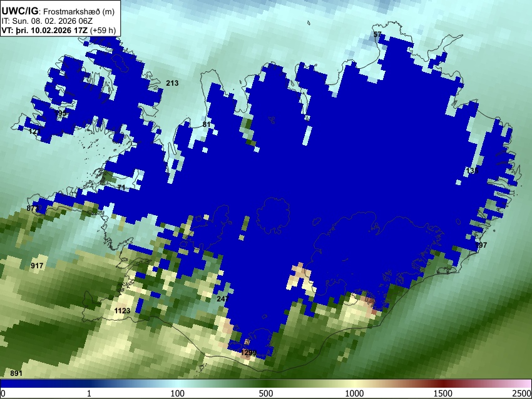Click the map value 57
Viewport: 532px width, 399px height.
pyautogui.click(x=377, y=34)
